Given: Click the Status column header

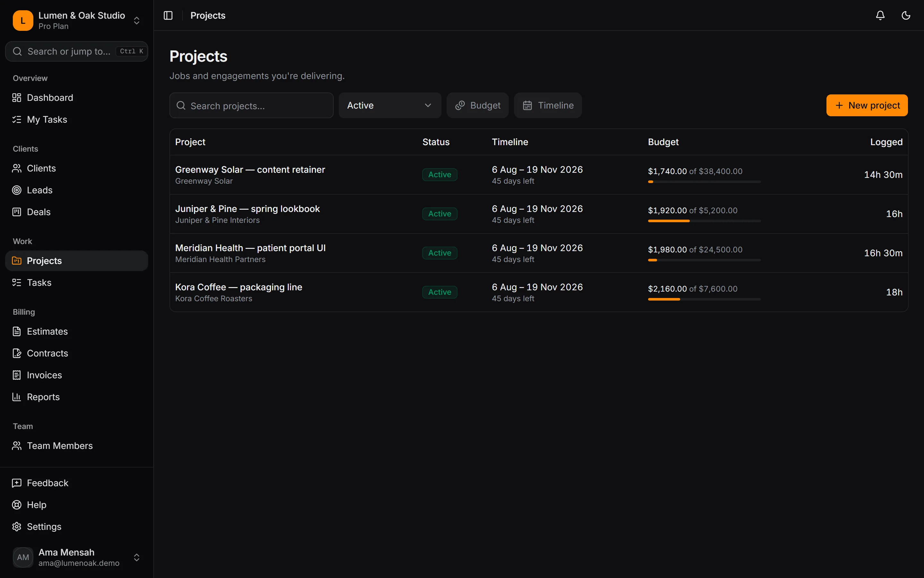Looking at the screenshot, I should (x=436, y=142).
